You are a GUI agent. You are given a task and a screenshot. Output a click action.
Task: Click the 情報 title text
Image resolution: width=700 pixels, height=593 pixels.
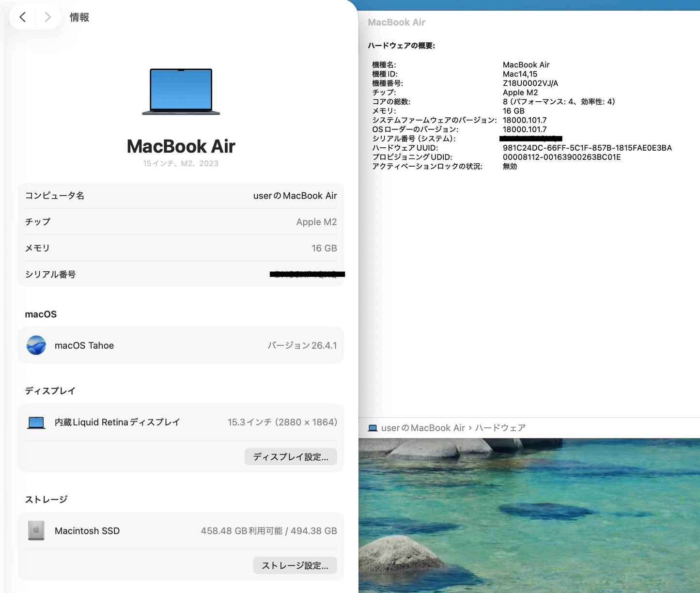pos(79,17)
